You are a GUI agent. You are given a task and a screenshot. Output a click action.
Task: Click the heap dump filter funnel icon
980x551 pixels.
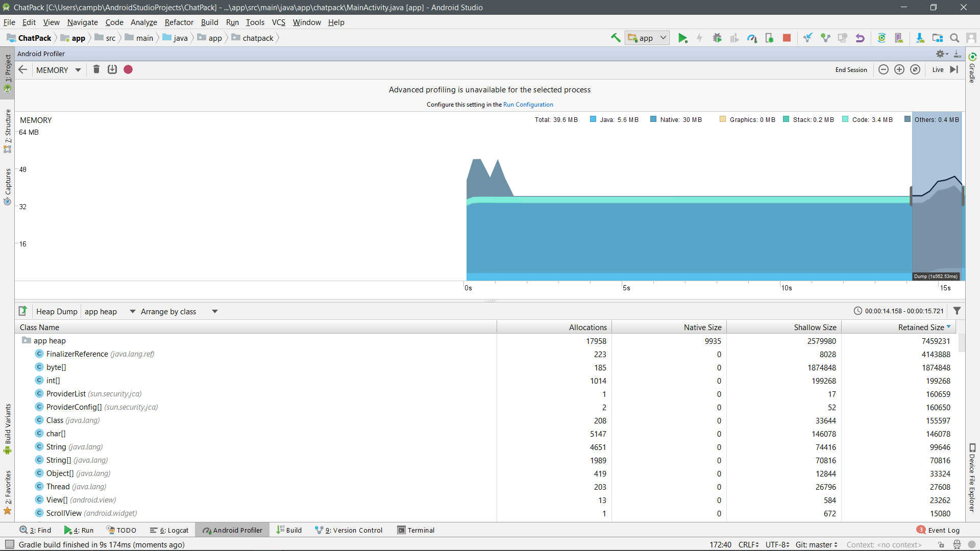click(957, 311)
